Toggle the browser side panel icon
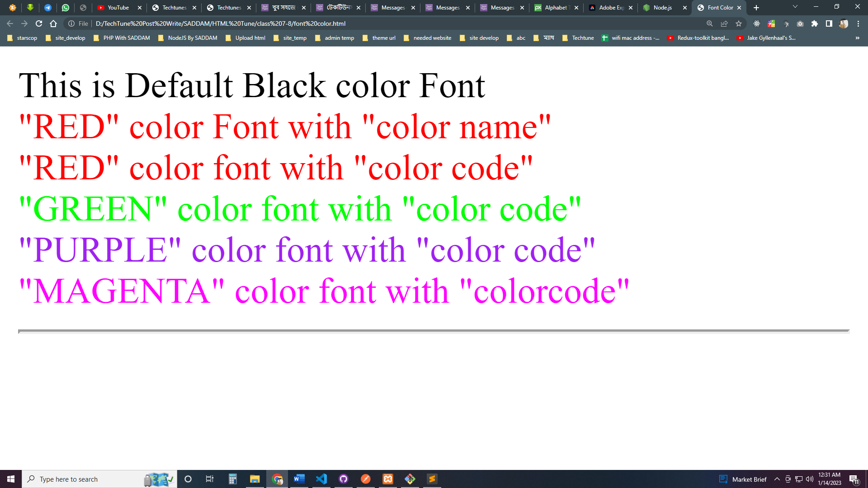868x488 pixels. 829,23
